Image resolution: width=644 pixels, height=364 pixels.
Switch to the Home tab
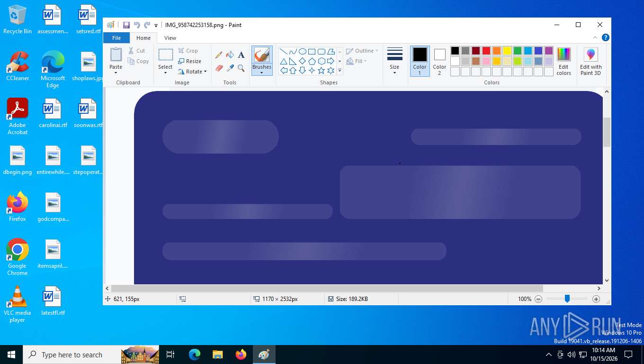tap(143, 38)
